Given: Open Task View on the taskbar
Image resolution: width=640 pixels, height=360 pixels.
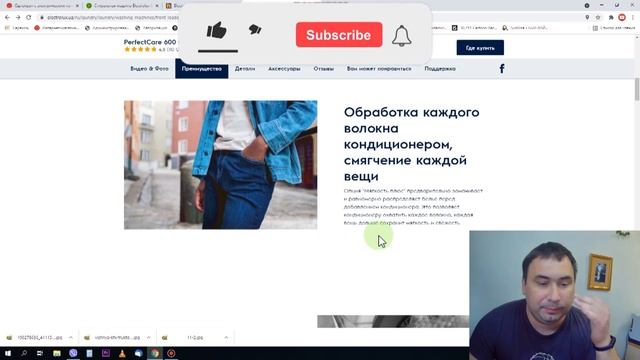Looking at the screenshot, I should (40, 353).
